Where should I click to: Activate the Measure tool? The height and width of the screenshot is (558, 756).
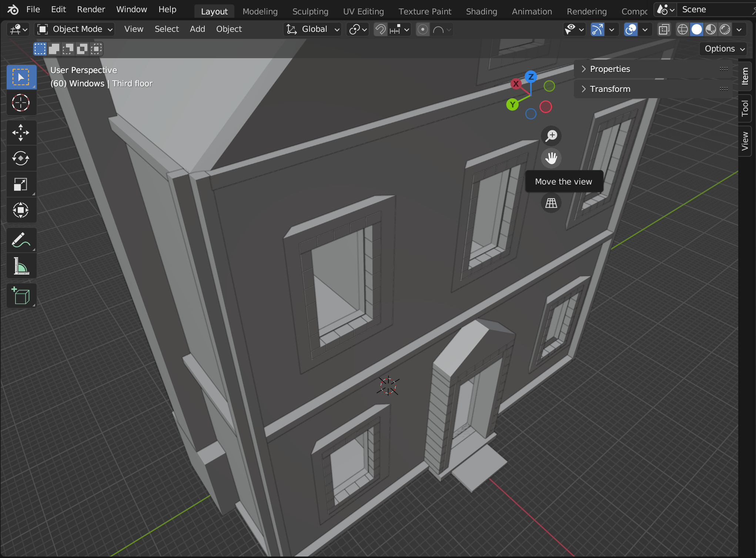(x=21, y=266)
